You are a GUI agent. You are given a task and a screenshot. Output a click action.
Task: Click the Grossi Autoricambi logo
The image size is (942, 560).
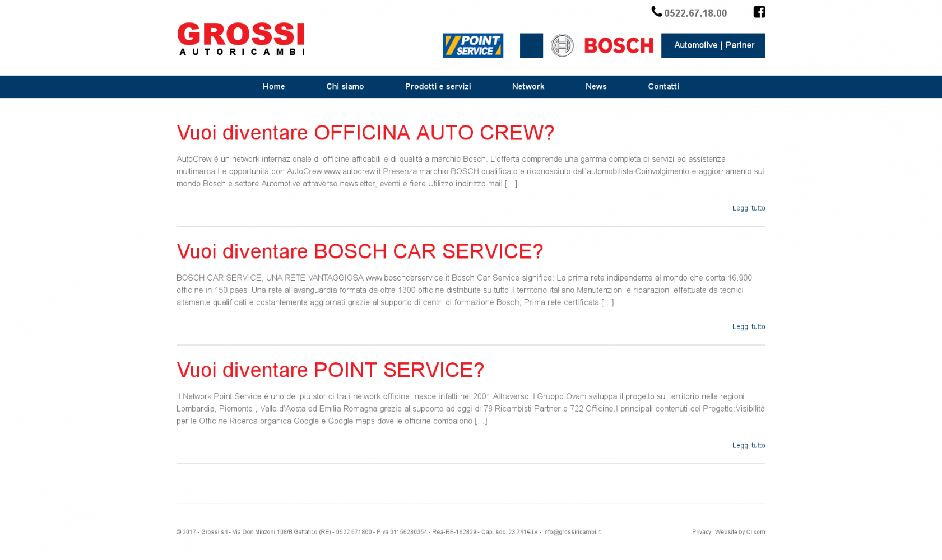(x=241, y=39)
